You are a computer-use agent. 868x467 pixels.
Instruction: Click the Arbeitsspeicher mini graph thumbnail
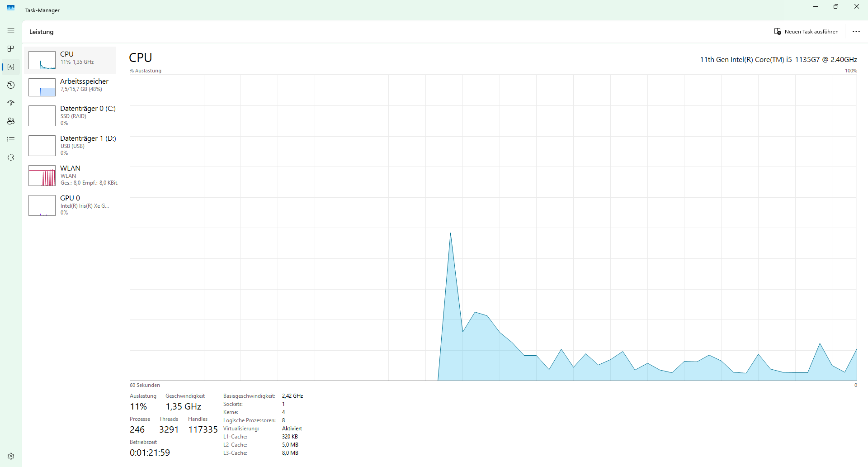coord(42,87)
